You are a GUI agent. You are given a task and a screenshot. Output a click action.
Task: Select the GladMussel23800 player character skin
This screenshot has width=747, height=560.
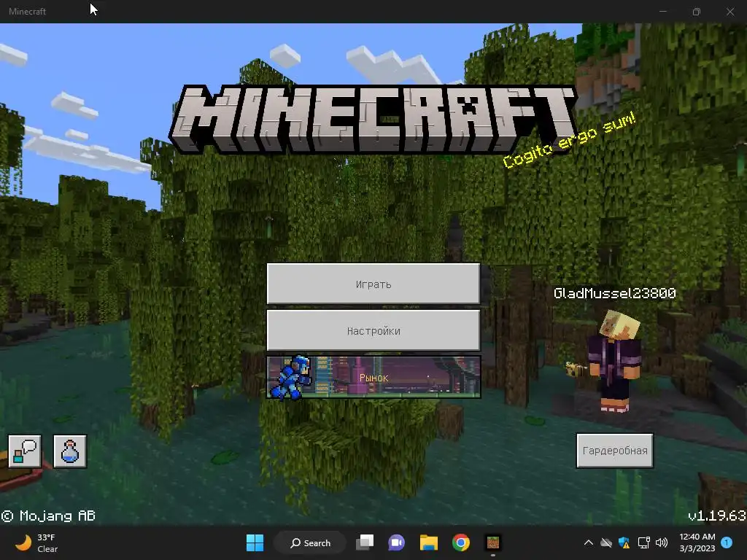(614, 360)
